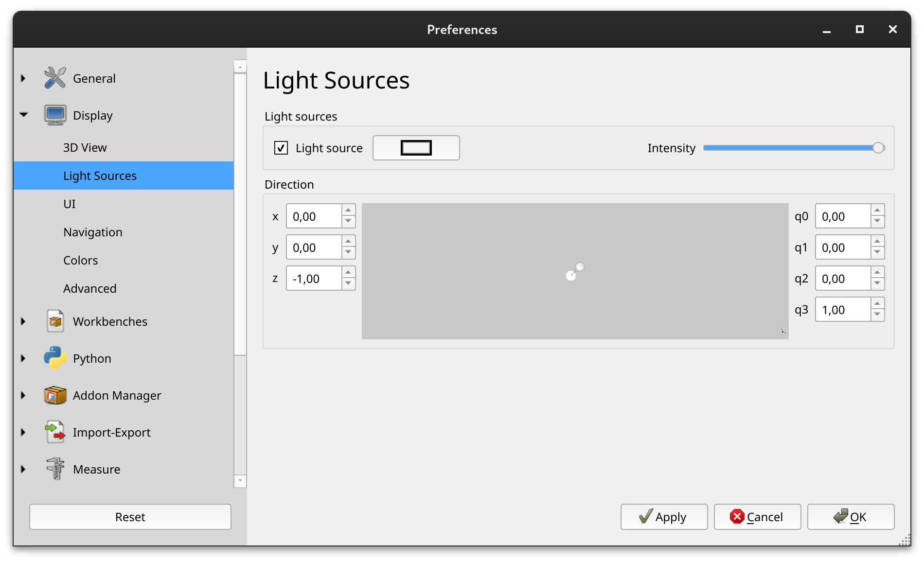
Task: Open the 3D View preferences page
Action: click(x=85, y=148)
